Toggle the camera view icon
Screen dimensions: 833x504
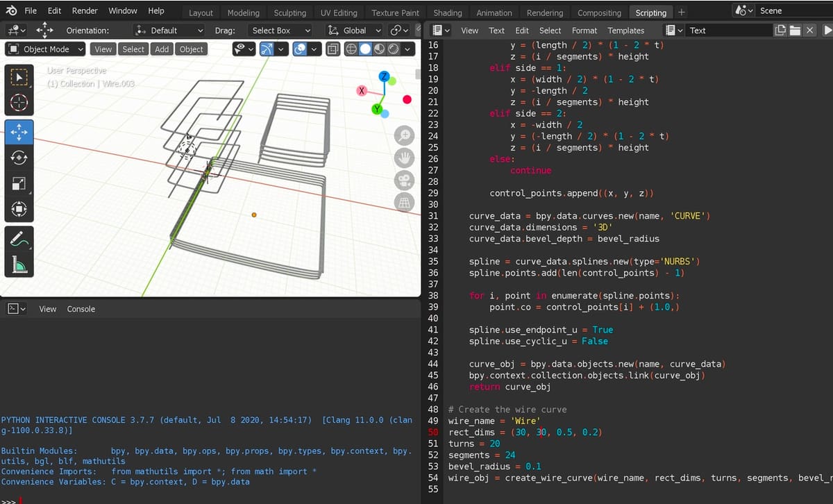tap(404, 180)
